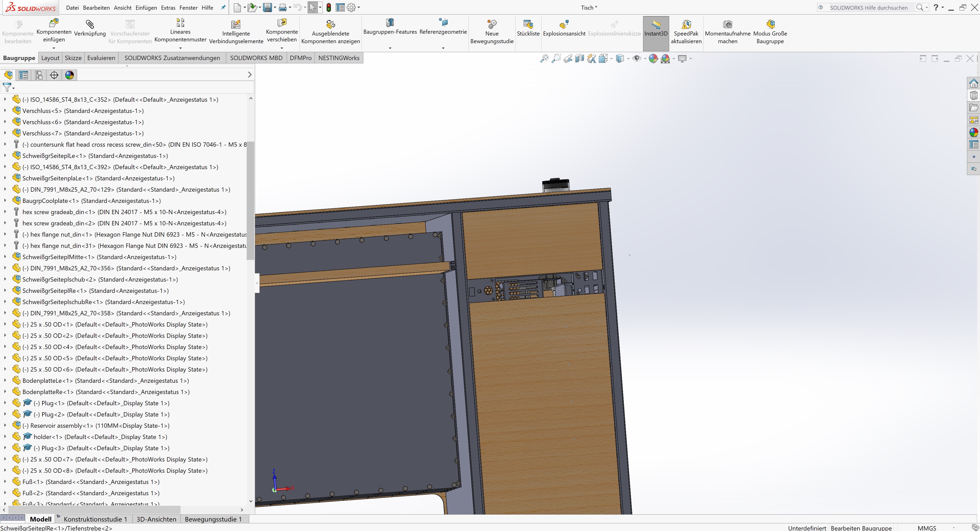Expand the Reservoir assembly<1> tree item
The image size is (980, 531).
pyautogui.click(x=5, y=425)
